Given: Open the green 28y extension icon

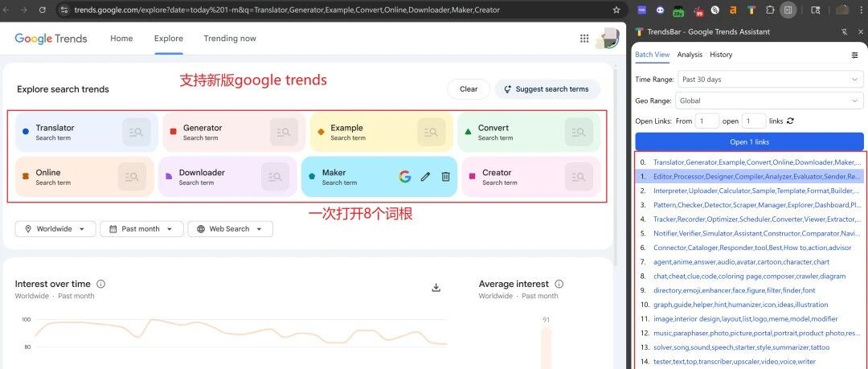Looking at the screenshot, I should pos(678,10).
